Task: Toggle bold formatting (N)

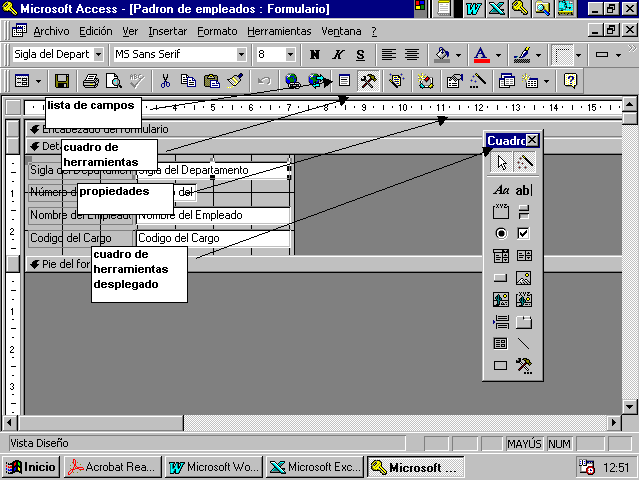Action: 314,55
